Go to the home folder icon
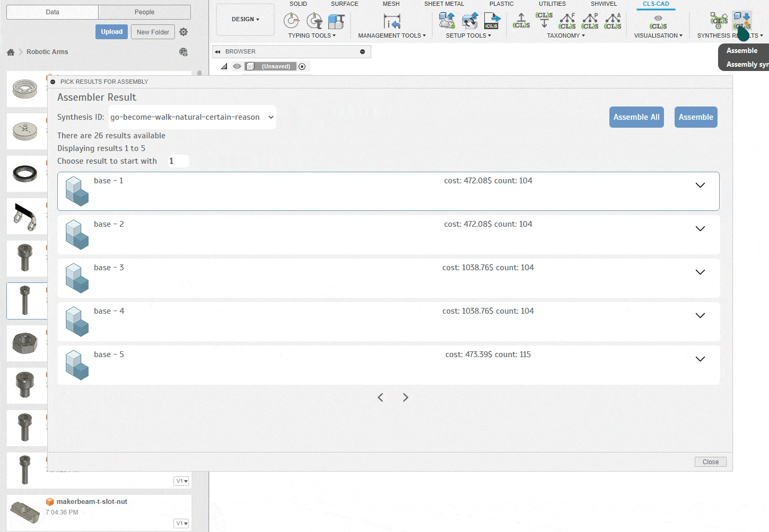The image size is (769, 532). pos(11,52)
